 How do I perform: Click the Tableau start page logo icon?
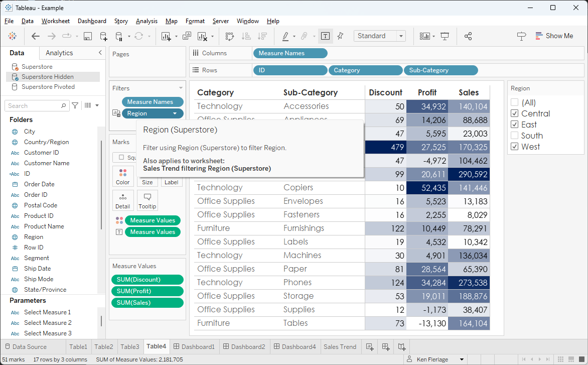point(13,36)
